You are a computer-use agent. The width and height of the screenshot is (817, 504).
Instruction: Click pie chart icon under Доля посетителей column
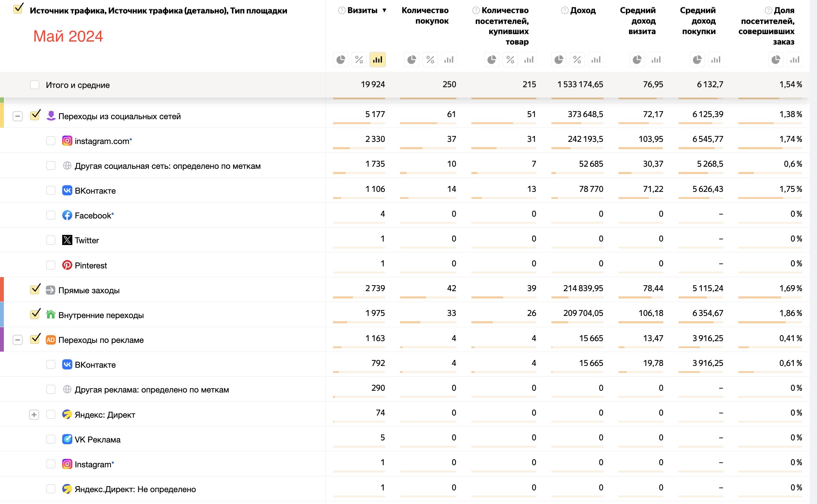click(x=776, y=60)
